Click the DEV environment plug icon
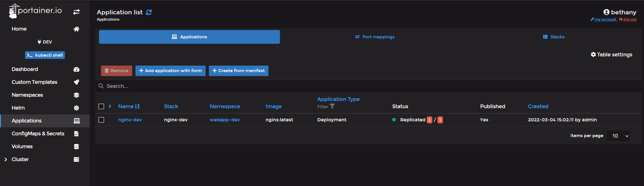Screen dimensions: 644x186 pyautogui.click(x=39, y=42)
